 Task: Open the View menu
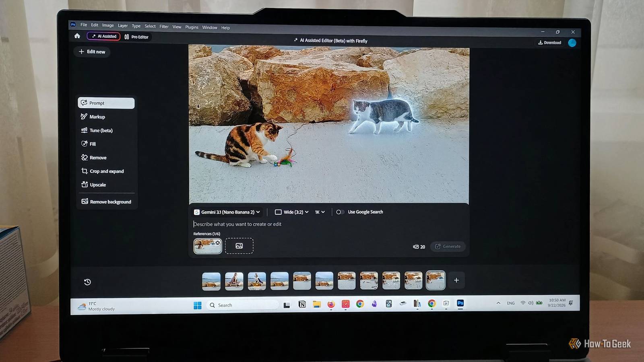click(177, 27)
